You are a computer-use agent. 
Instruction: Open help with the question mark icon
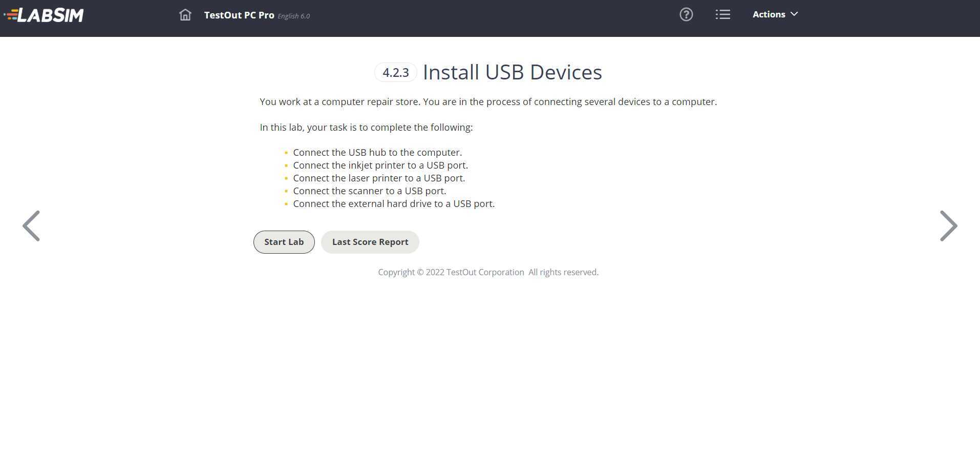pyautogui.click(x=686, y=14)
